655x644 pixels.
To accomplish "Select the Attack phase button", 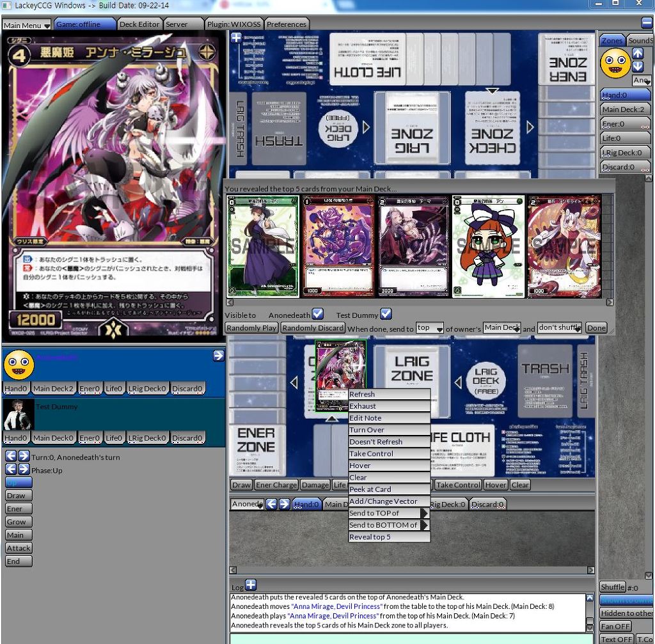I will (x=19, y=548).
